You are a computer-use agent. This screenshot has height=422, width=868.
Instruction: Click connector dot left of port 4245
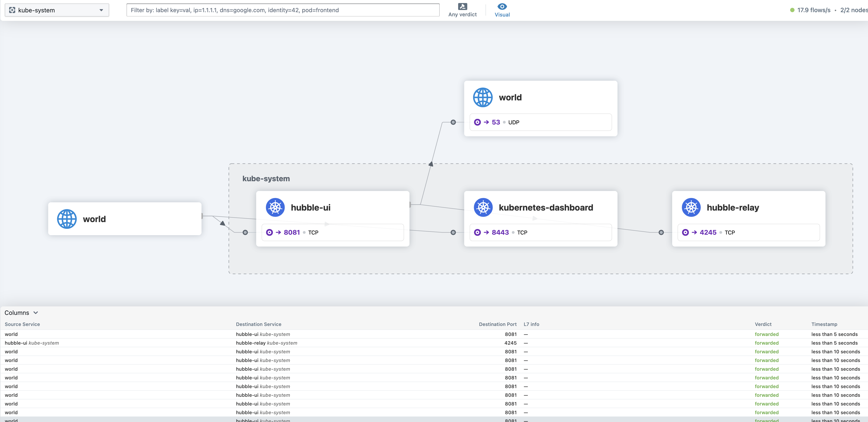661,232
